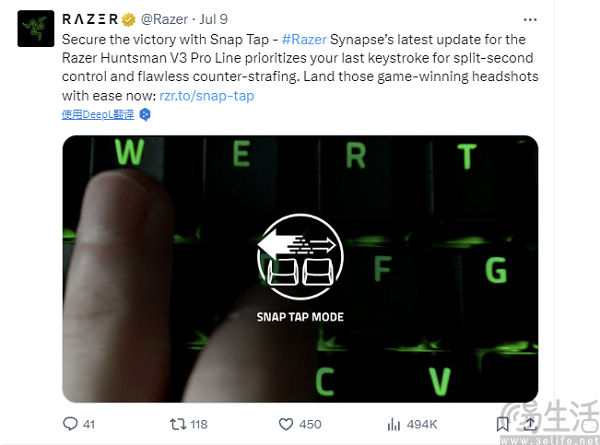
Task: Open the @Razer handle
Action: click(x=165, y=19)
